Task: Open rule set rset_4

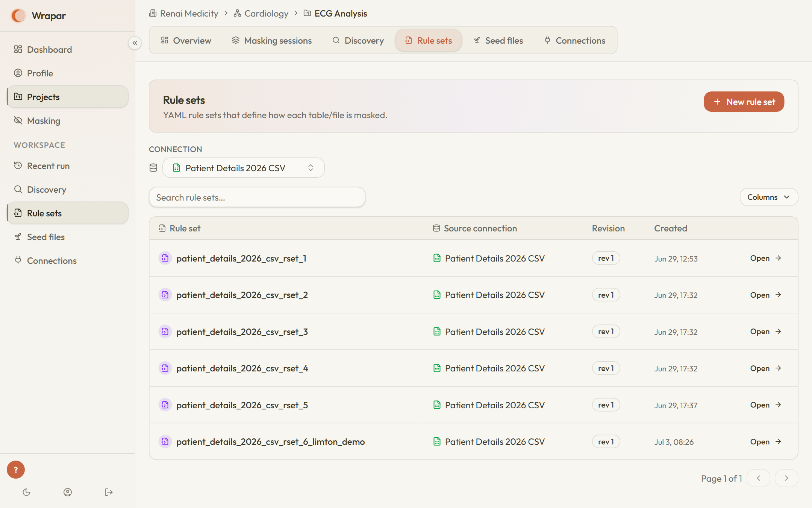Action: (766, 368)
